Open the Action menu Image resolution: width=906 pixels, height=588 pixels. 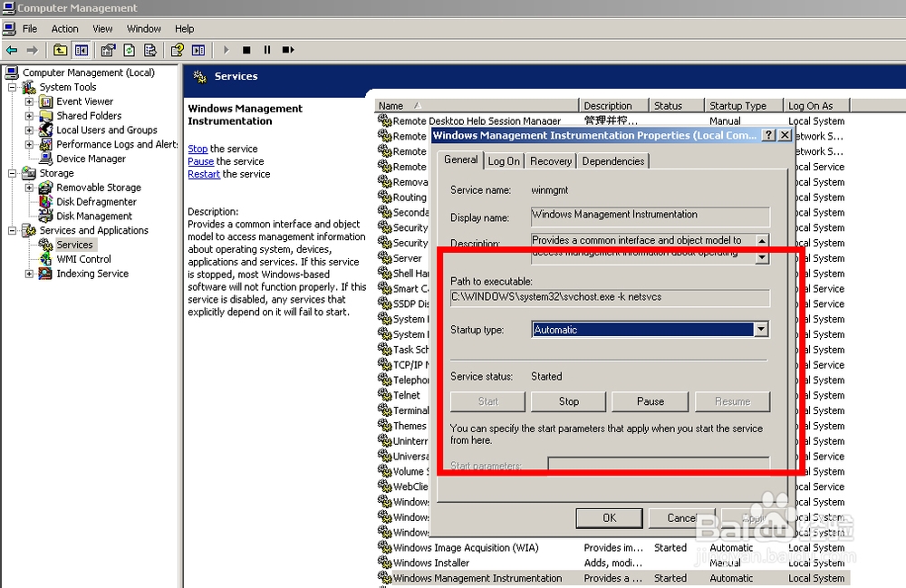[64, 29]
